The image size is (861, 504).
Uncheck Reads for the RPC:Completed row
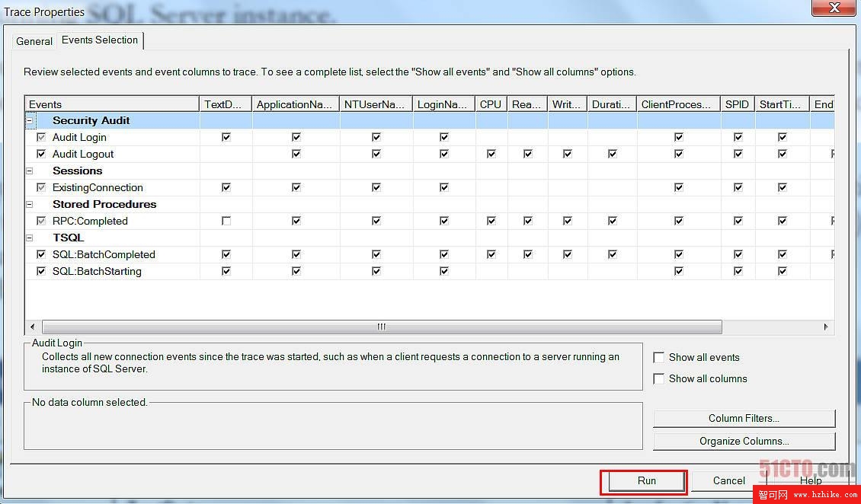coord(528,221)
